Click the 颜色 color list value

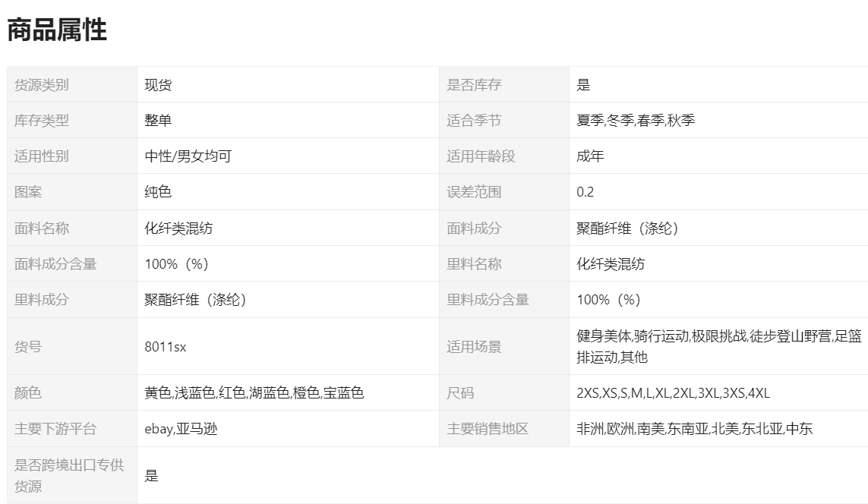tap(254, 393)
